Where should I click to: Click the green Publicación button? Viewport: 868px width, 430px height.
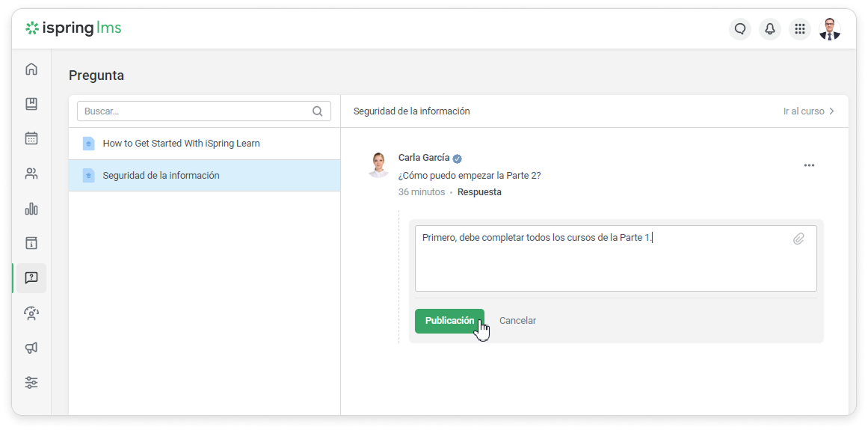(449, 321)
